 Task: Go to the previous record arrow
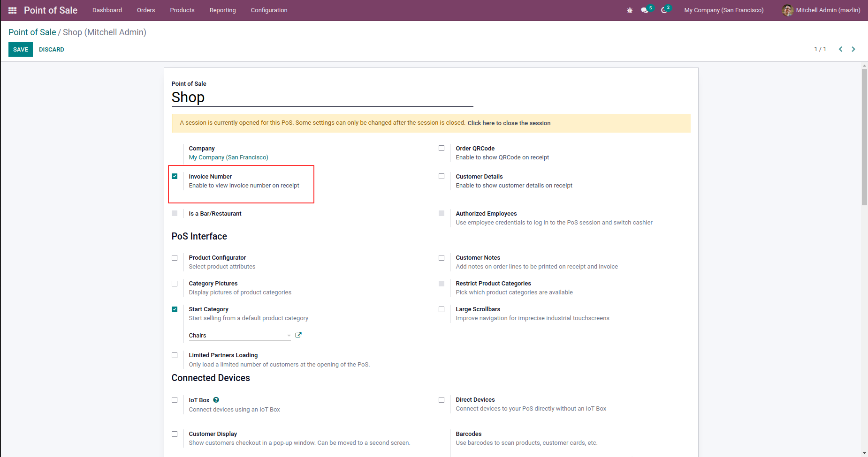[x=840, y=49]
